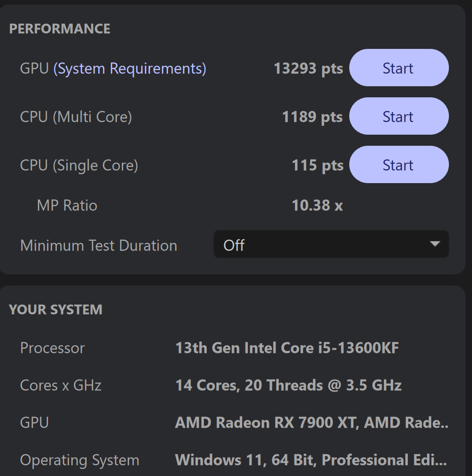This screenshot has width=472, height=476.
Task: Click the Minimum Test Duration label
Action: (x=99, y=245)
